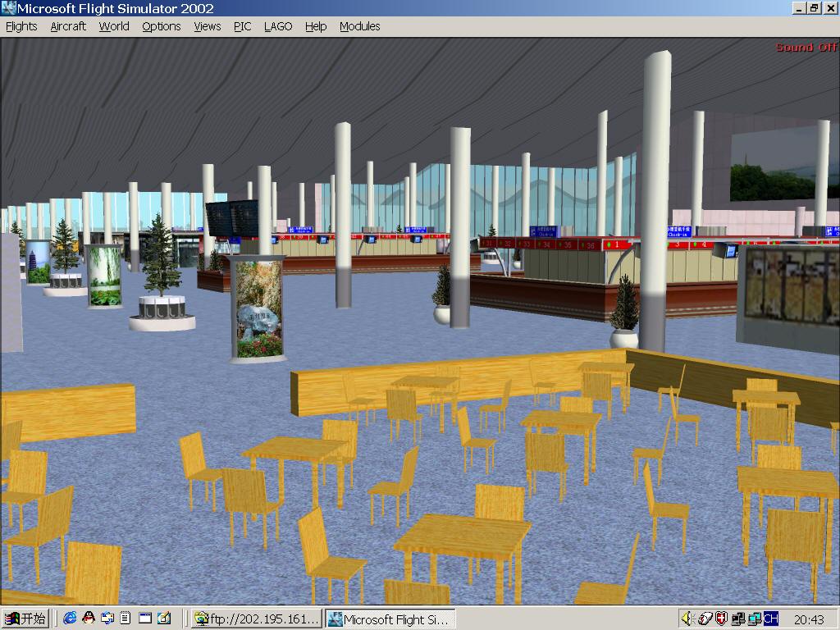Open the Views menu

pos(208,26)
